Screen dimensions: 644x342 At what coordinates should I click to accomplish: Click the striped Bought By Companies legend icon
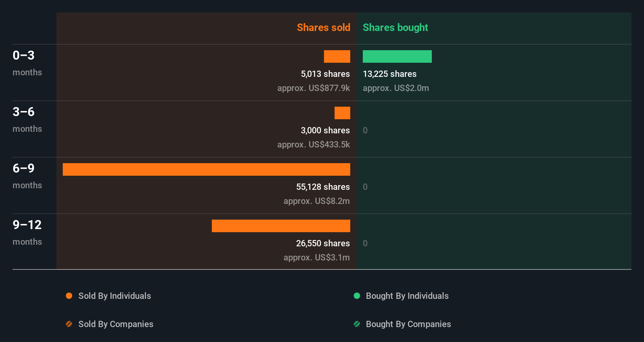click(x=357, y=324)
